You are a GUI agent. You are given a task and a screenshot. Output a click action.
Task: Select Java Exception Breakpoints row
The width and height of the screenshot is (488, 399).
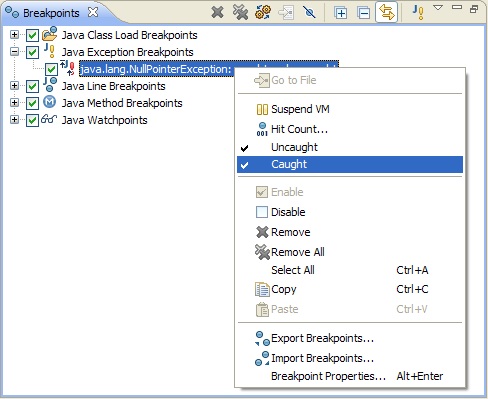pos(127,52)
